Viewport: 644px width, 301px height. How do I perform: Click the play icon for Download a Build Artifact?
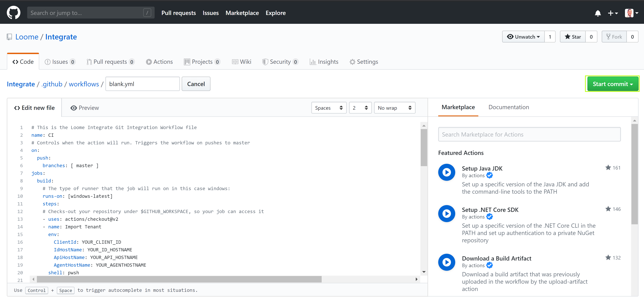point(447,262)
